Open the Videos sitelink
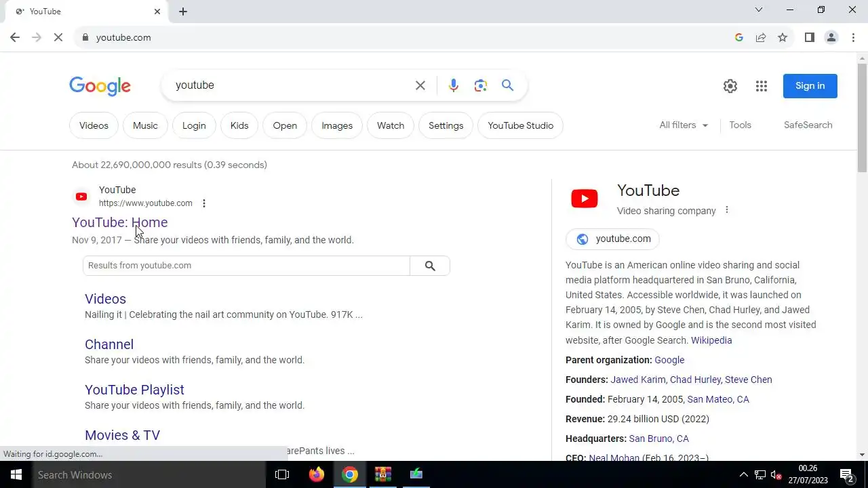The height and width of the screenshot is (488, 868). pyautogui.click(x=105, y=299)
